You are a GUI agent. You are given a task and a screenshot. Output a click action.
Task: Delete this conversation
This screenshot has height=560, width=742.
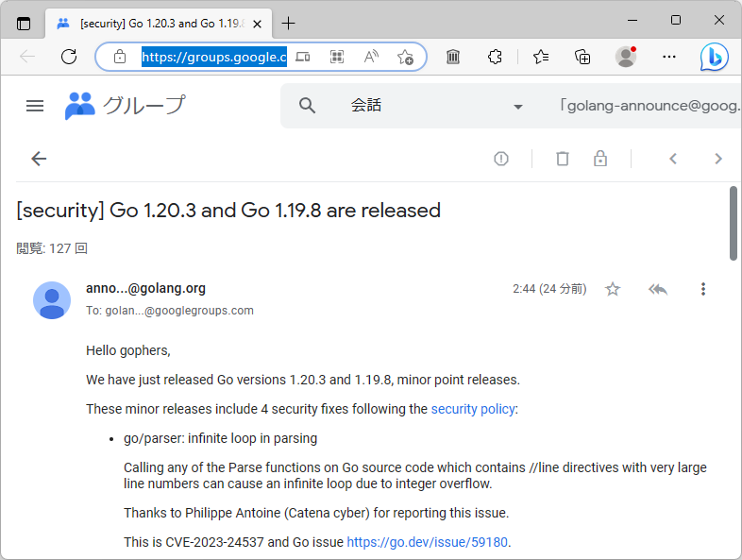563,159
